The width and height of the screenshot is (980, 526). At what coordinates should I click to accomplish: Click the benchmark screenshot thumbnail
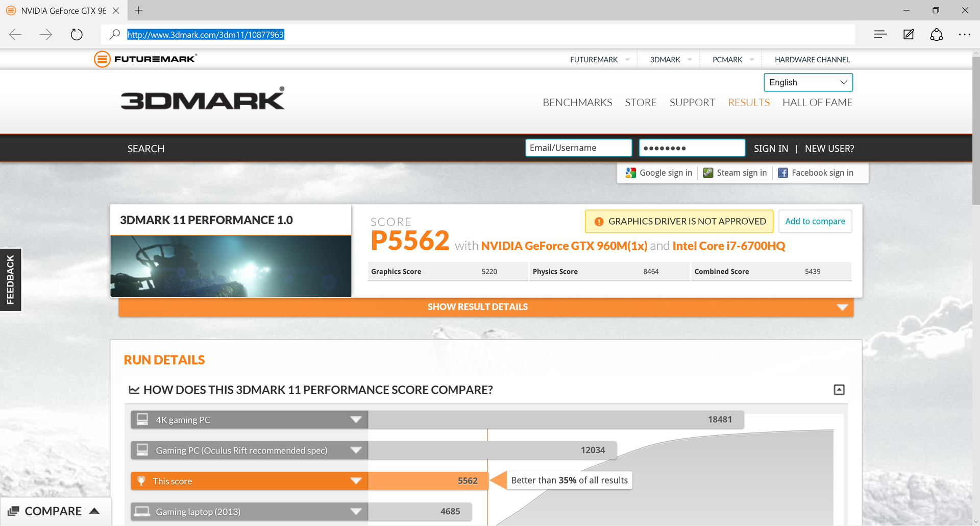coord(231,266)
